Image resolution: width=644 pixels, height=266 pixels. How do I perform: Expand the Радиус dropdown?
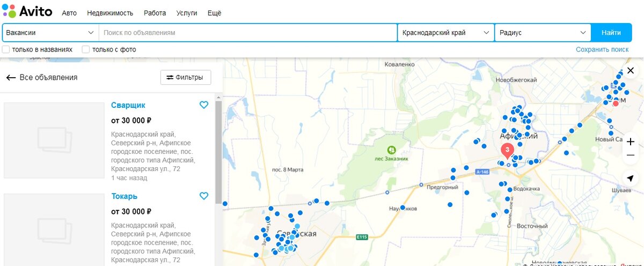[x=543, y=33]
